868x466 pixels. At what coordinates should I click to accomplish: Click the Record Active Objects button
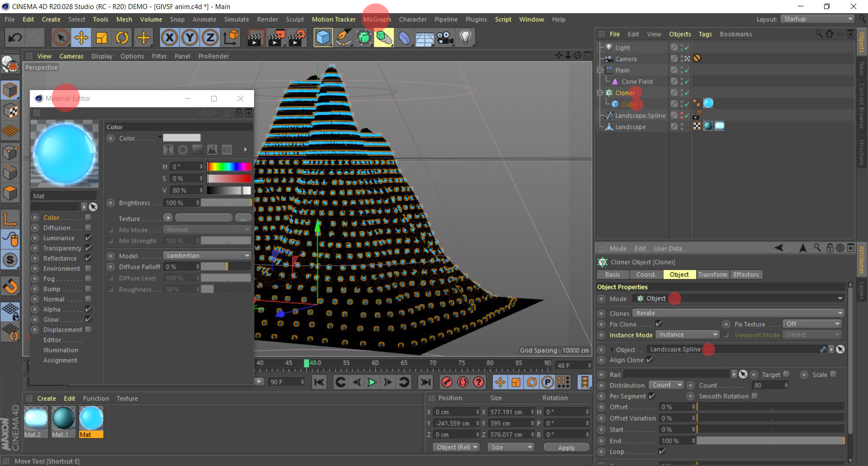[447, 382]
